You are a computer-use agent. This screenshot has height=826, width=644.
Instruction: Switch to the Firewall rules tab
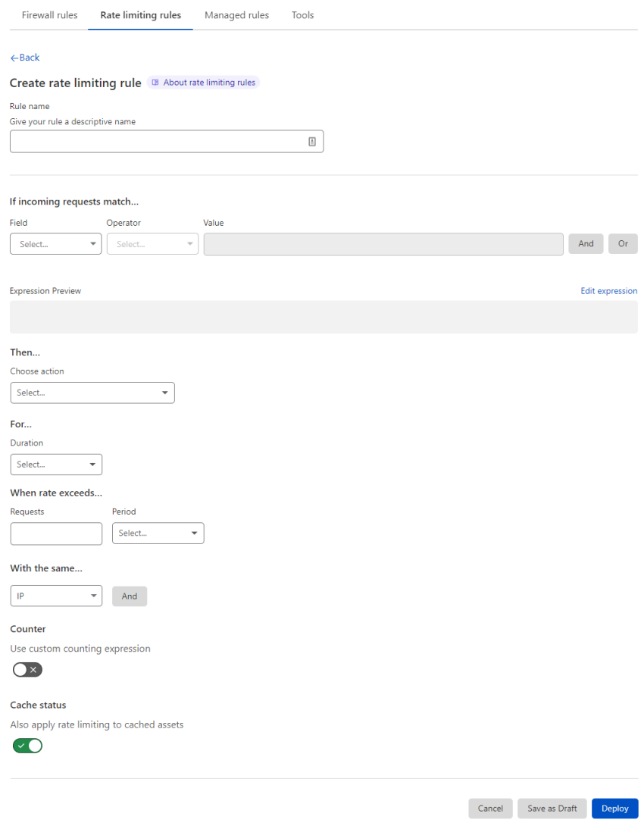pyautogui.click(x=49, y=14)
